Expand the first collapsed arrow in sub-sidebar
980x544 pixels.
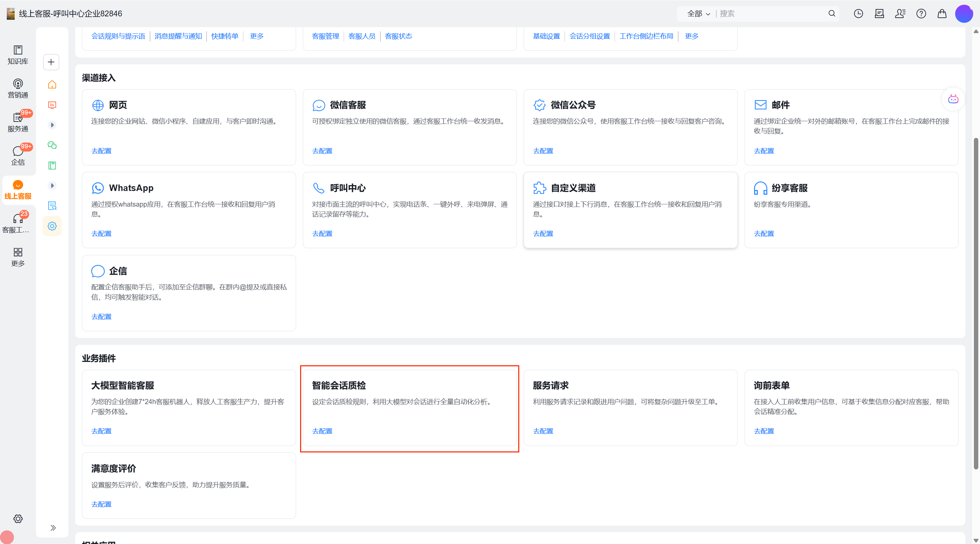pos(52,125)
